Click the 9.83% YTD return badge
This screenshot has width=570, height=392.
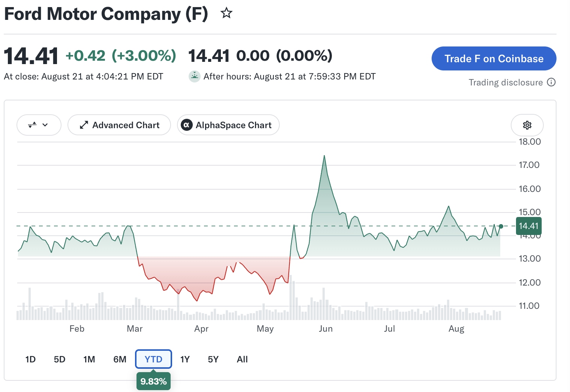click(x=153, y=382)
